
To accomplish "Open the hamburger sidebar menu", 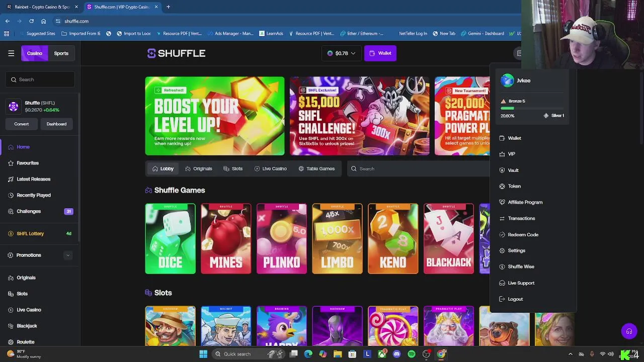I will click(11, 53).
